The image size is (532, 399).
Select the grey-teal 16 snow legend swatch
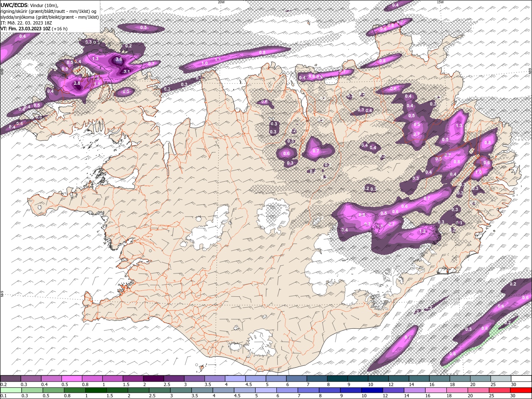(440, 378)
